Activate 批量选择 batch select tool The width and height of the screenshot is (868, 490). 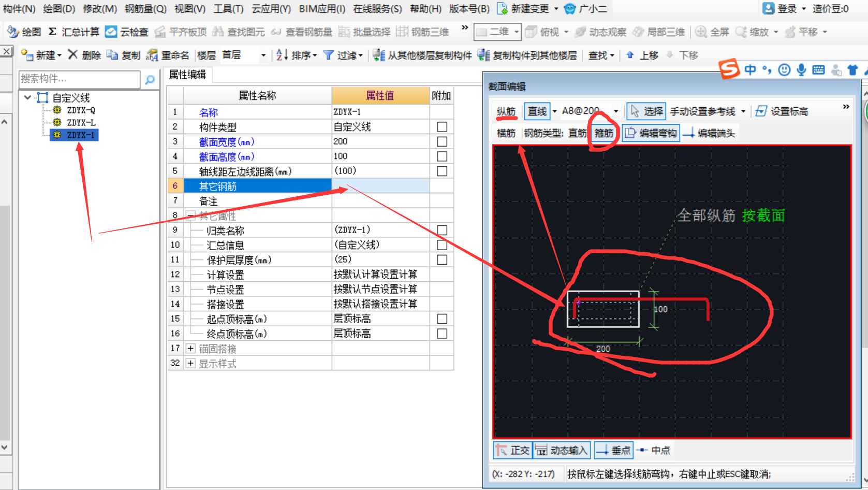point(365,32)
